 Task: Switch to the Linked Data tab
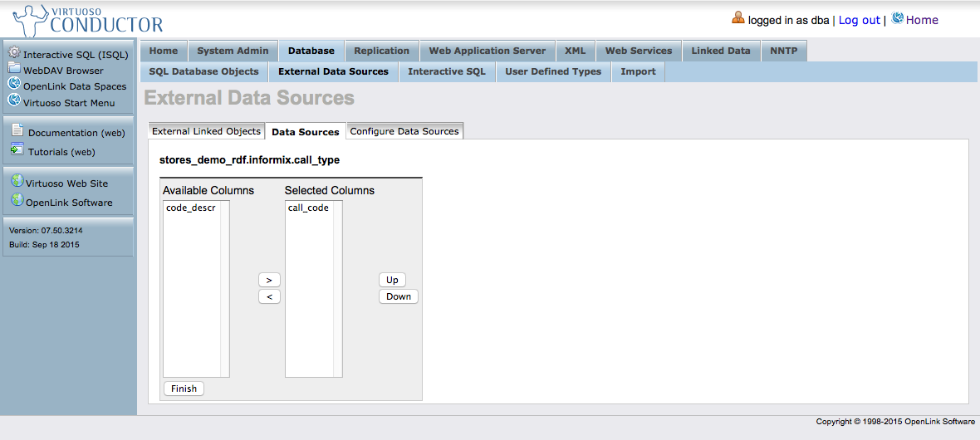coord(720,51)
